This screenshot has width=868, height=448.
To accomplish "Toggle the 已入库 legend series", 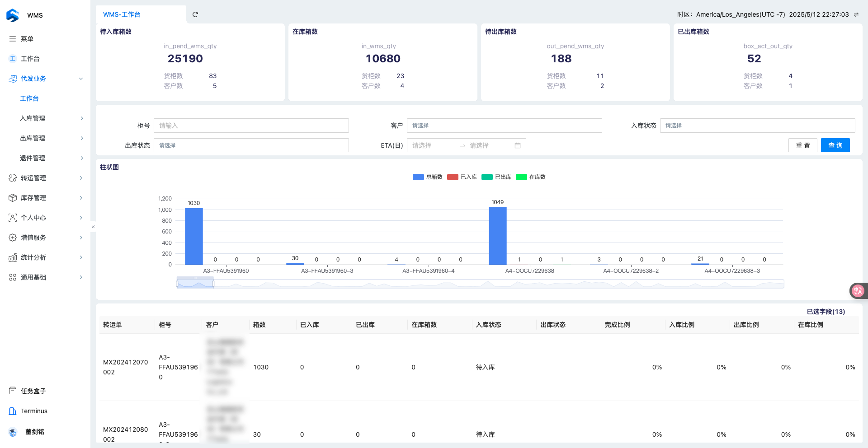I will tap(462, 177).
